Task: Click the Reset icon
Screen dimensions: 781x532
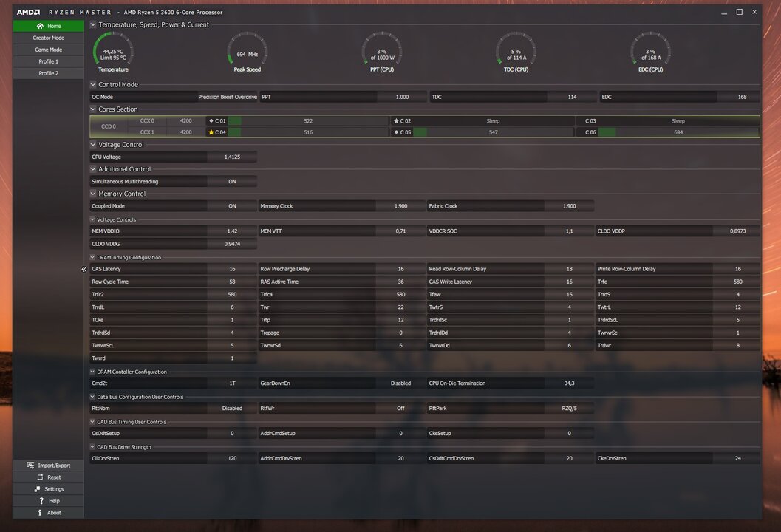Action: (x=41, y=477)
